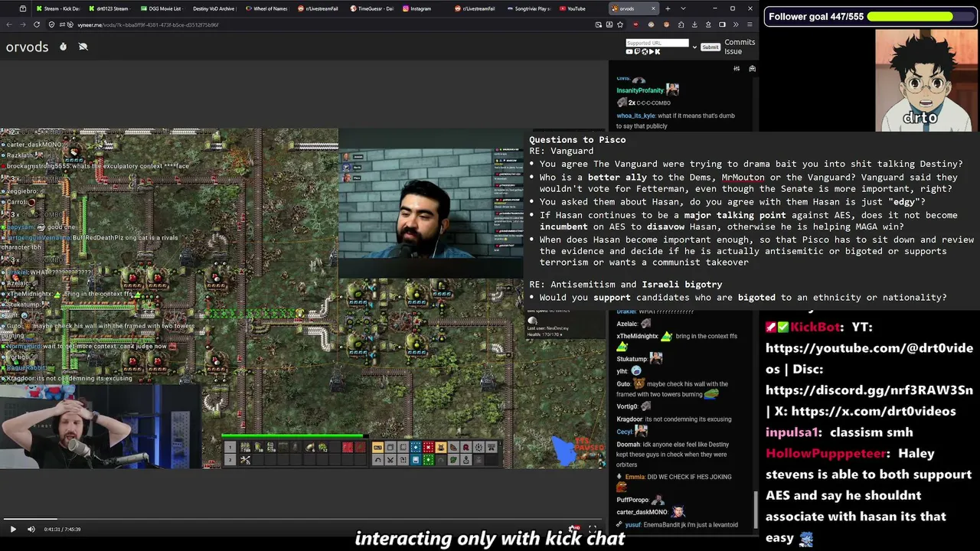The height and width of the screenshot is (551, 980).
Task: Play the VOD video
Action: [13, 529]
